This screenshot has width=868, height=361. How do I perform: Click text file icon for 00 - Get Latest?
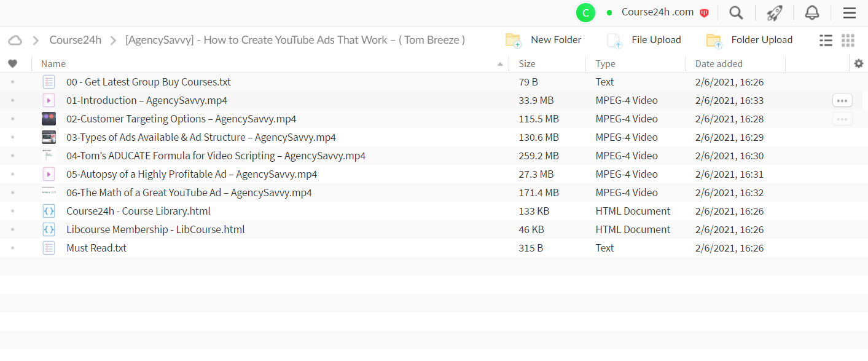pos(49,82)
